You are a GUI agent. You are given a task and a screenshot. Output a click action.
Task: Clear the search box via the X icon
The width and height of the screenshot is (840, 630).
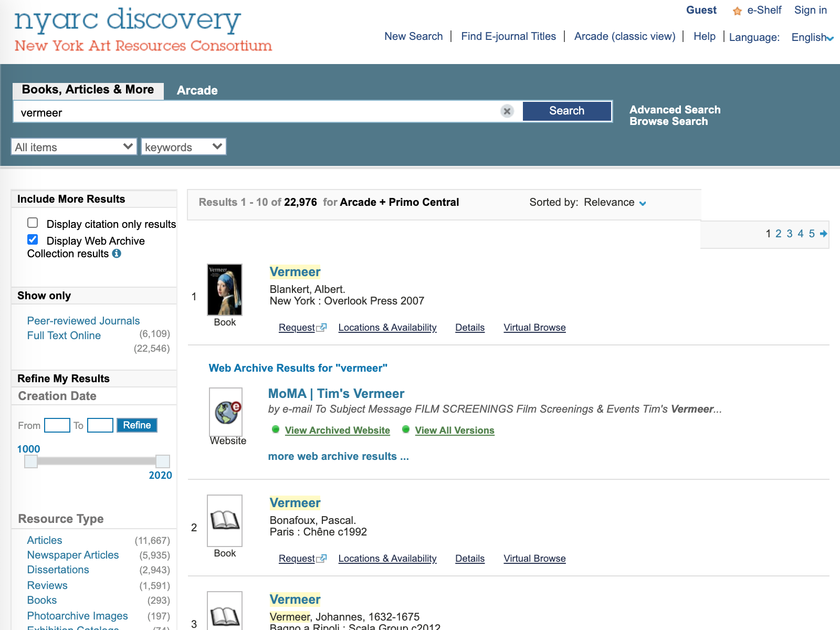coord(507,111)
